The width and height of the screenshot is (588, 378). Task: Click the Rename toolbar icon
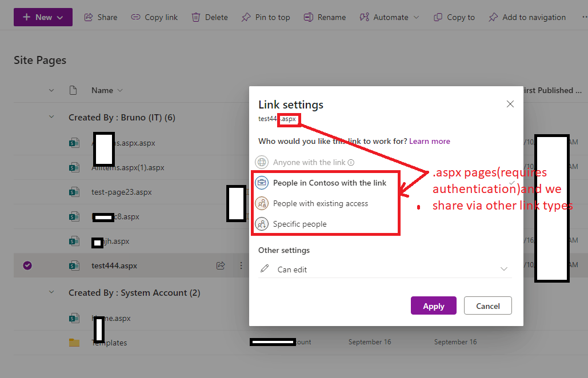click(308, 17)
